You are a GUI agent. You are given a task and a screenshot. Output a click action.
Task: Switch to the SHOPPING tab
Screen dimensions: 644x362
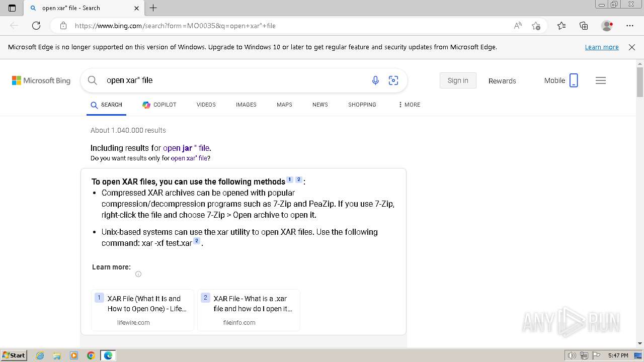pos(362,105)
